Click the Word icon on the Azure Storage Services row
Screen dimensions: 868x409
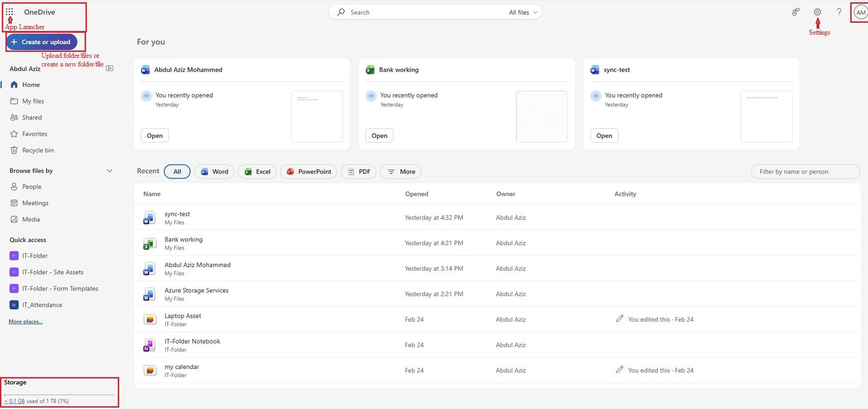[x=149, y=295]
